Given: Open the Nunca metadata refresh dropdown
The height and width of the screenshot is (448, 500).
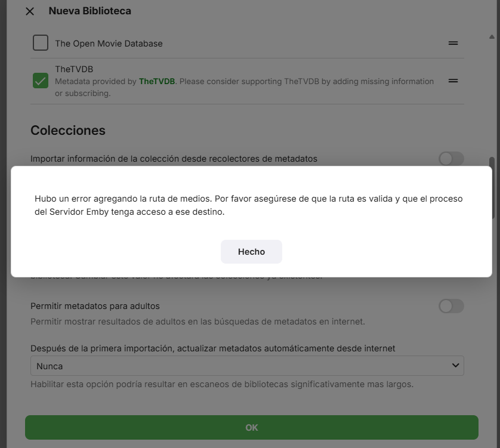Looking at the screenshot, I should [247, 366].
